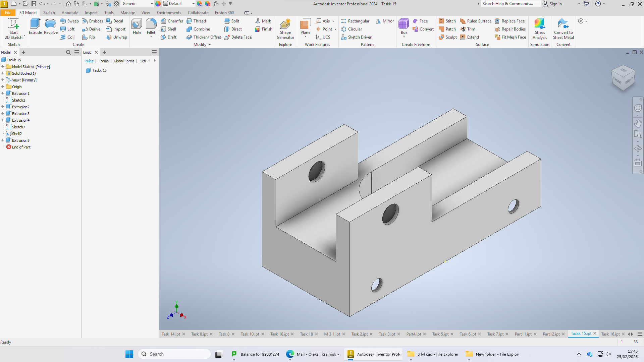Image resolution: width=644 pixels, height=362 pixels.
Task: Open the Shape Generator
Action: 285,29
